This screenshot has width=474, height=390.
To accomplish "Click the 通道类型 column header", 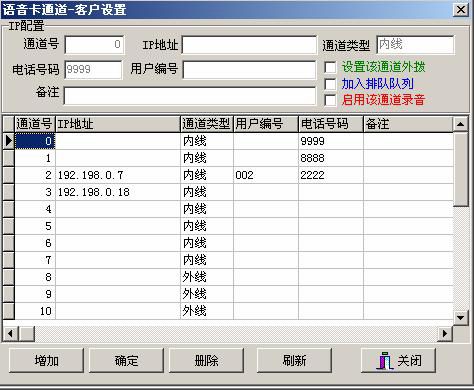I will click(207, 124).
